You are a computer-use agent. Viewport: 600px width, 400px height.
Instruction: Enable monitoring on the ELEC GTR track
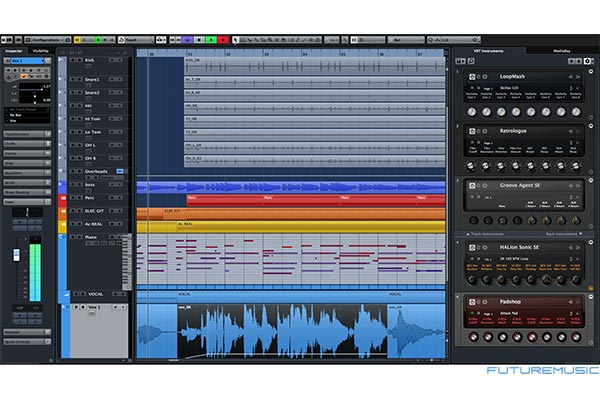click(119, 211)
